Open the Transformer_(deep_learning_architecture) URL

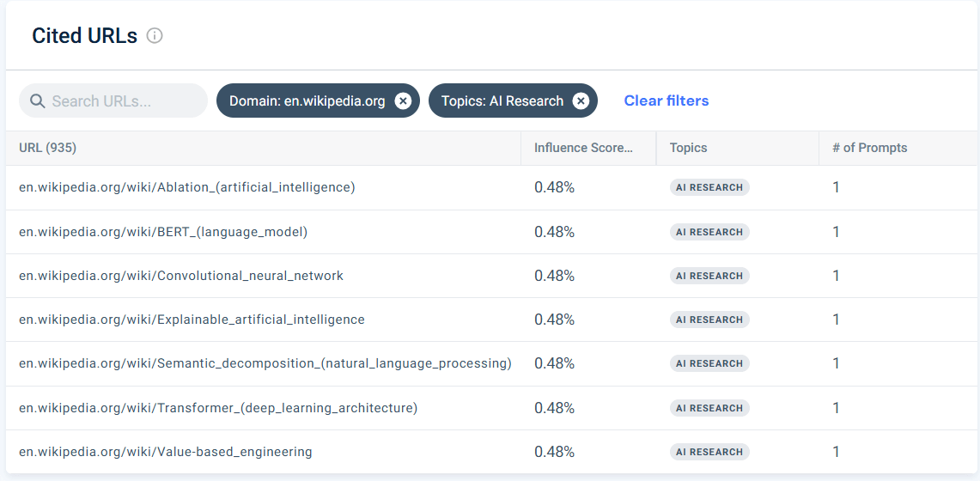pos(218,408)
